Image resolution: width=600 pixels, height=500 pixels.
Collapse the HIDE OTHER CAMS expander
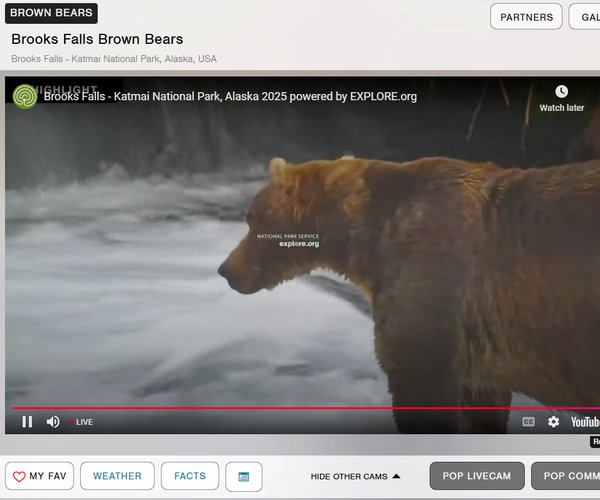355,476
